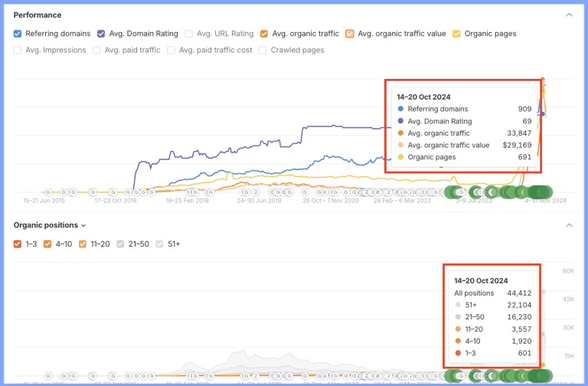Click the 15K y-axis label
The height and width of the screenshot is (386, 588).
(569, 356)
